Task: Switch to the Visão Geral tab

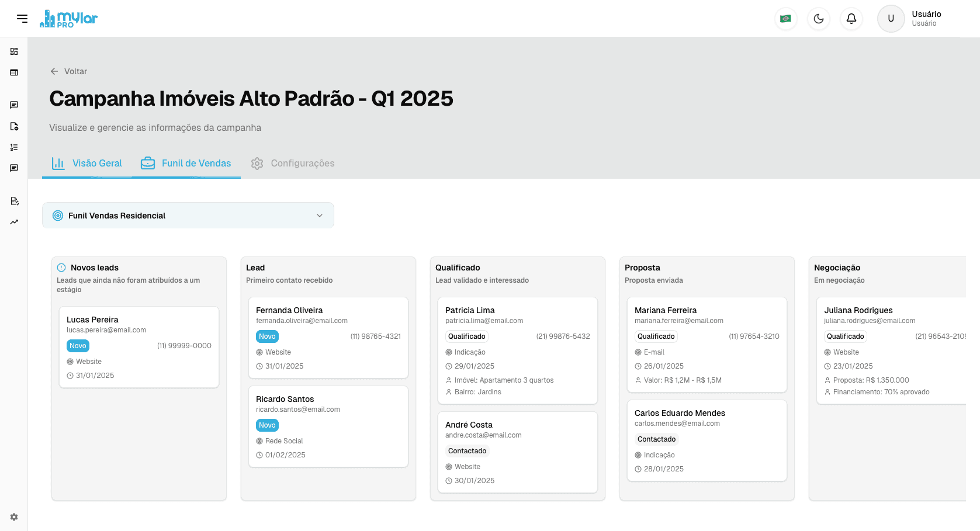Action: click(x=87, y=164)
